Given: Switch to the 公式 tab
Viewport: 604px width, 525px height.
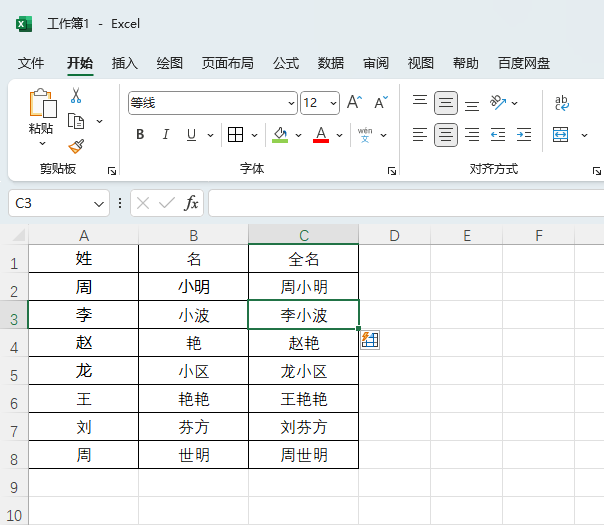Looking at the screenshot, I should coord(286,63).
